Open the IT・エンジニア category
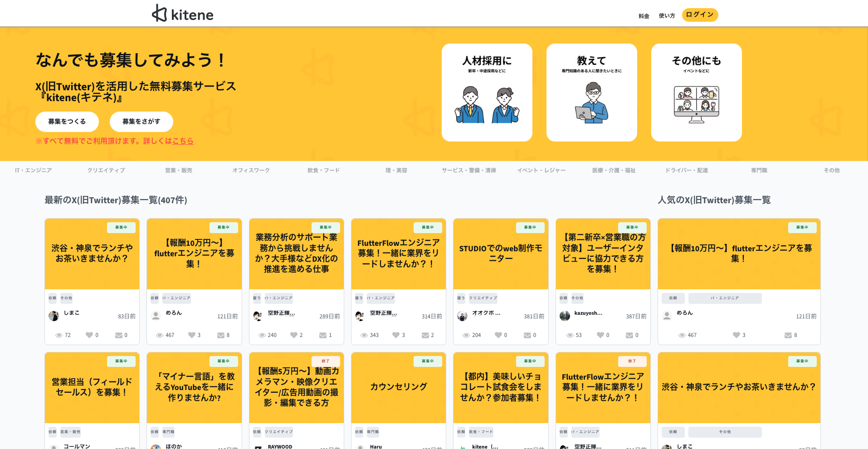 click(34, 171)
